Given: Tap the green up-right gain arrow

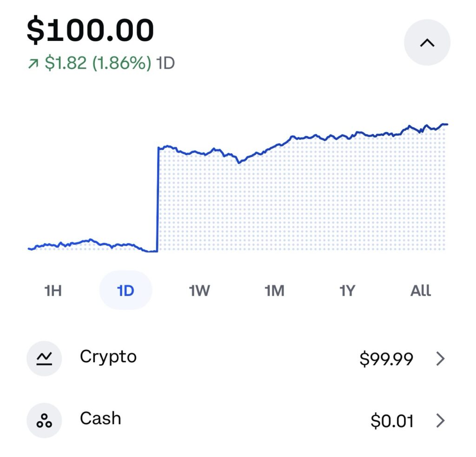Looking at the screenshot, I should coord(33,64).
